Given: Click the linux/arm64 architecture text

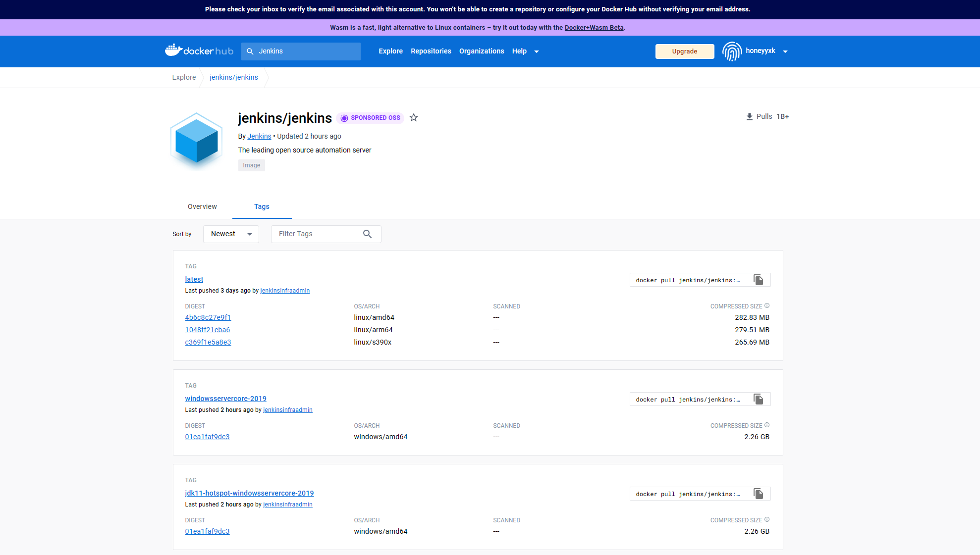Looking at the screenshot, I should (x=373, y=330).
